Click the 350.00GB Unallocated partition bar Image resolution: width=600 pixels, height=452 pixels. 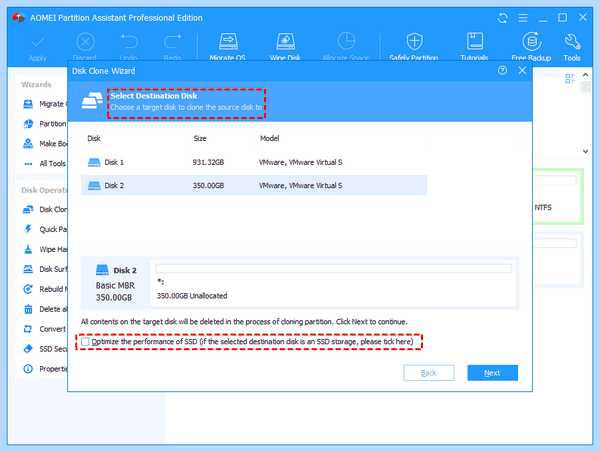coord(334,268)
